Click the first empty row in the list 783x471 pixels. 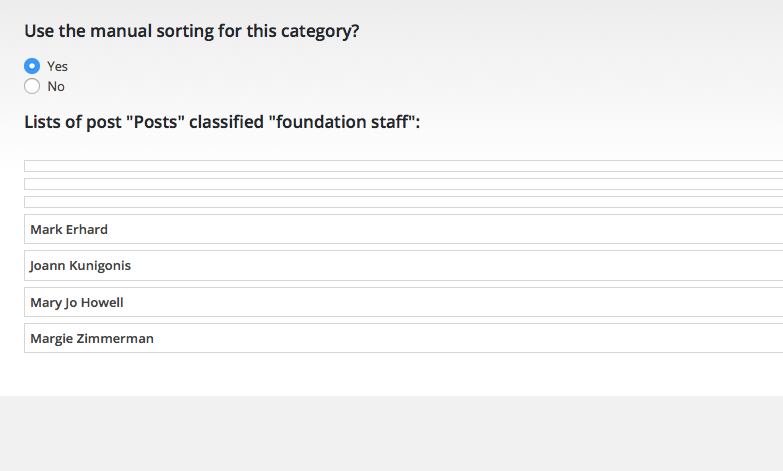tap(400, 166)
